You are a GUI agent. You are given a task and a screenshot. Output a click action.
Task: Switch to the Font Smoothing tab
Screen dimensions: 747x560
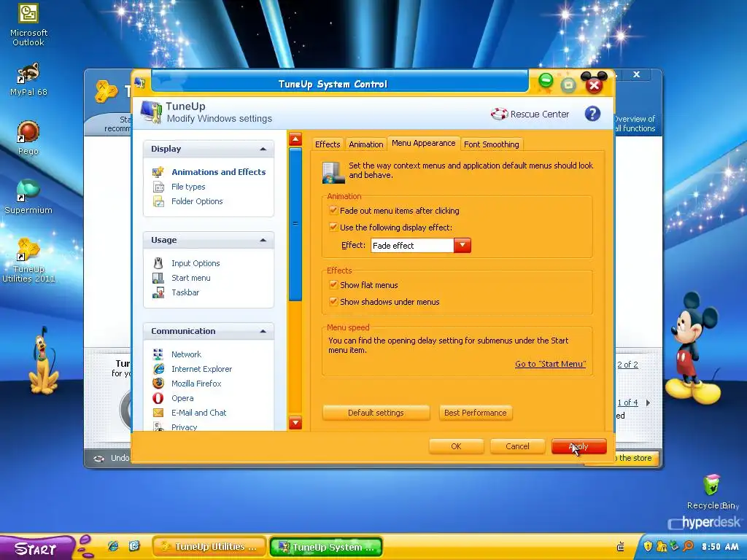click(491, 144)
